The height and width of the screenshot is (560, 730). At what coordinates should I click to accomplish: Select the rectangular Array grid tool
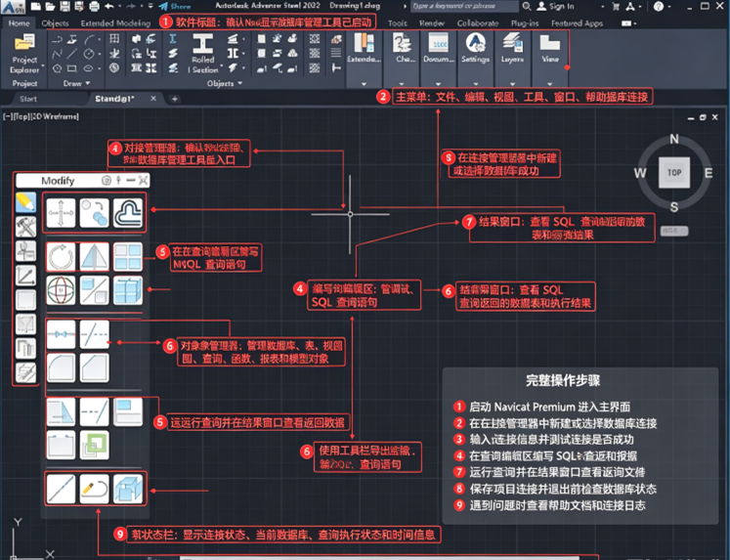128,256
